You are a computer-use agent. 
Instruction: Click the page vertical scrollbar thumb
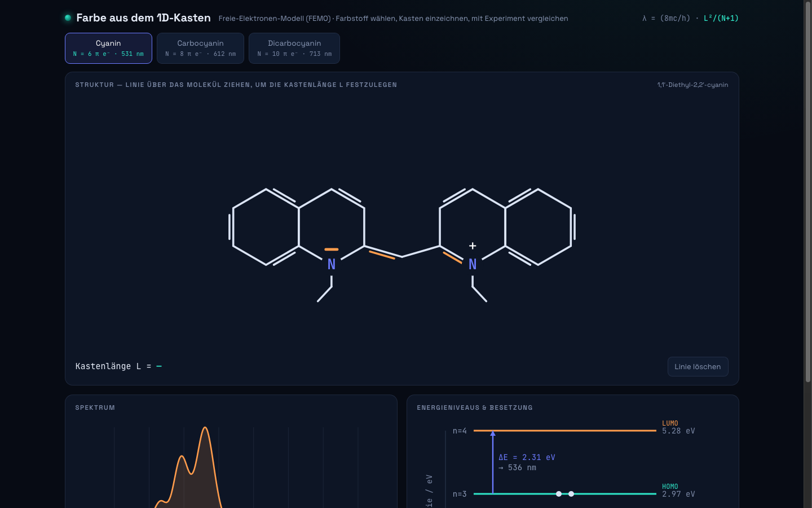tap(808, 192)
